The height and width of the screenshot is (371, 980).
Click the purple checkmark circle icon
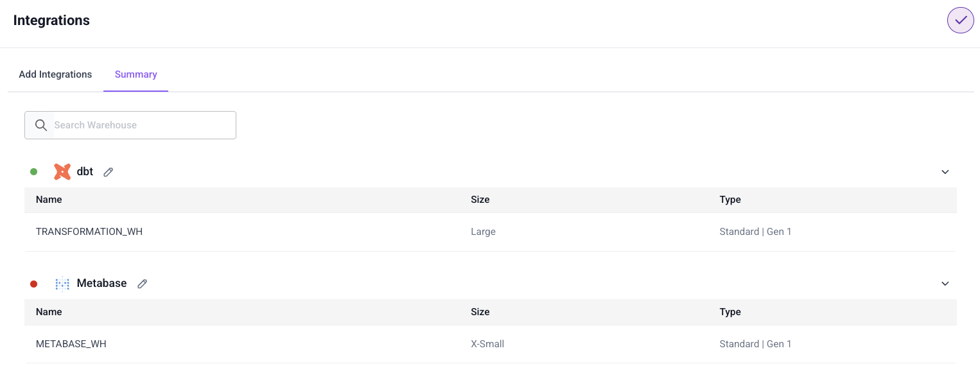click(960, 21)
